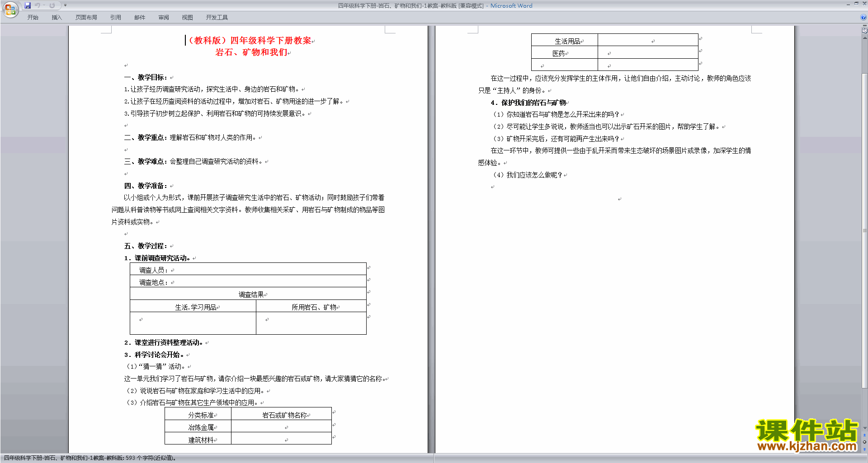Click the document split bar handle

864,26
